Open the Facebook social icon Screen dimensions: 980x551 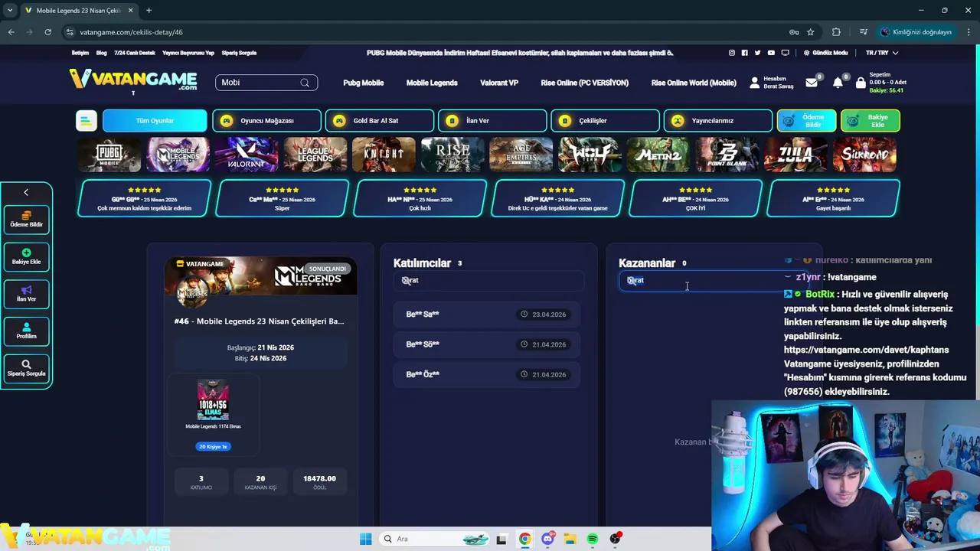(744, 53)
